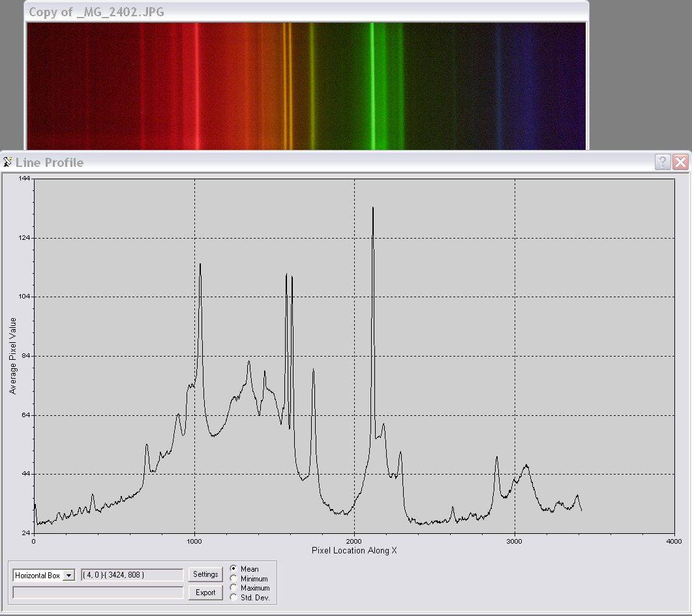The image size is (692, 616).
Task: Click the Average Pixel Value axis label
Action: pos(12,355)
